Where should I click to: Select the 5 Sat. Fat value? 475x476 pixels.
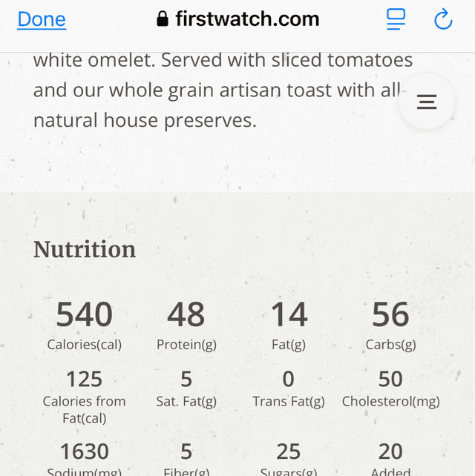(x=186, y=379)
